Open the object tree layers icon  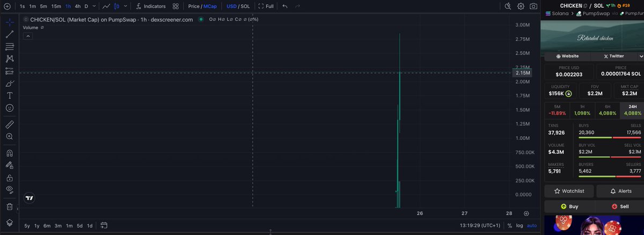tap(10, 223)
